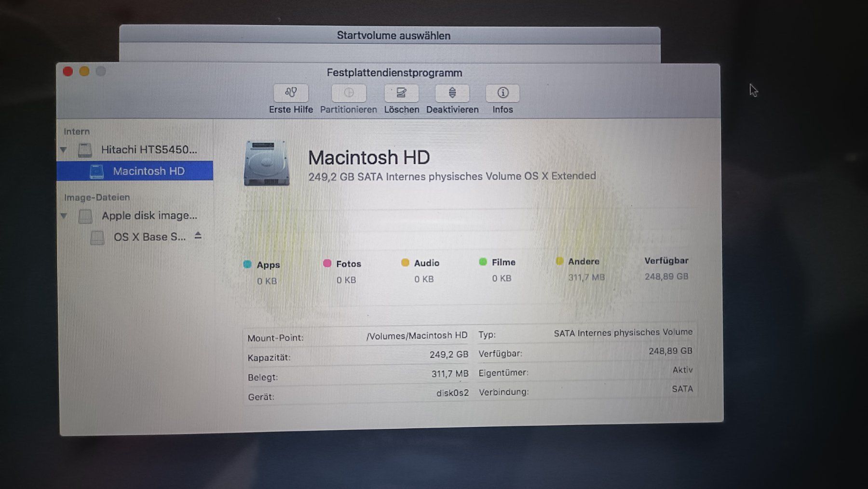This screenshot has height=489, width=868.
Task: Click the 249,2 GB SATA volume subtitle
Action: tap(452, 176)
